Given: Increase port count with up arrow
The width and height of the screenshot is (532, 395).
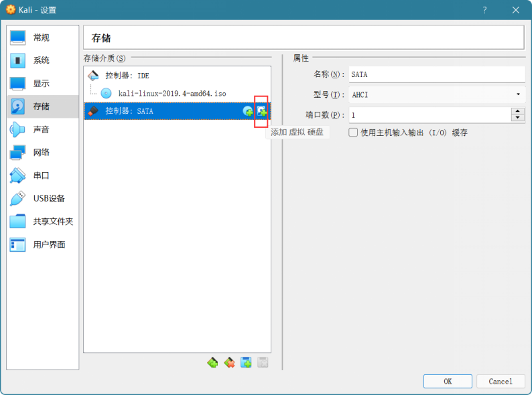Looking at the screenshot, I should (x=518, y=111).
